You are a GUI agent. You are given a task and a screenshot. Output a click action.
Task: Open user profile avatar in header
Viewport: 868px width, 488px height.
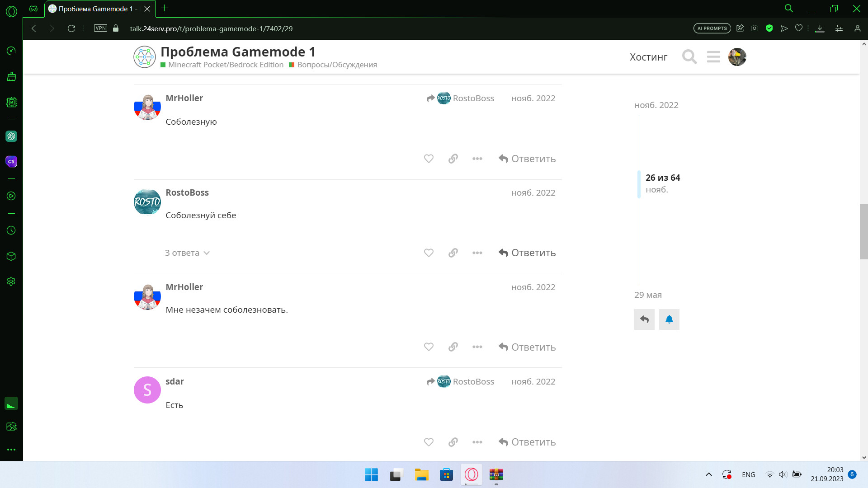pos(737,57)
